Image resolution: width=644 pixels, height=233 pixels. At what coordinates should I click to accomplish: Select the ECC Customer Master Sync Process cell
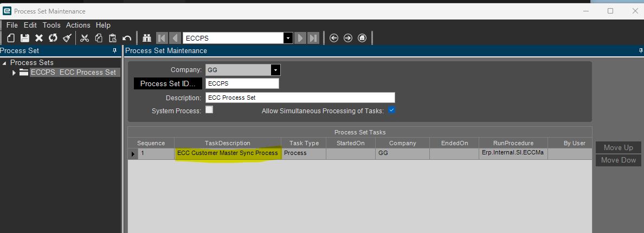[228, 153]
